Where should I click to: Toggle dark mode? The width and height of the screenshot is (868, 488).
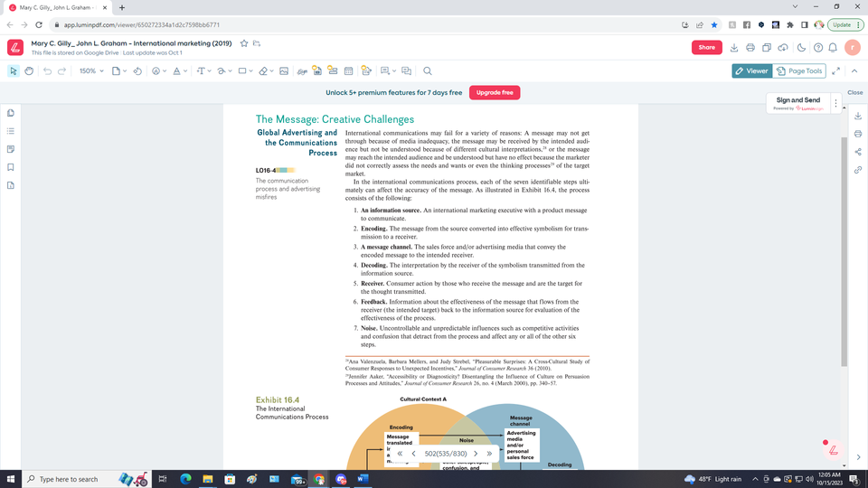point(801,48)
